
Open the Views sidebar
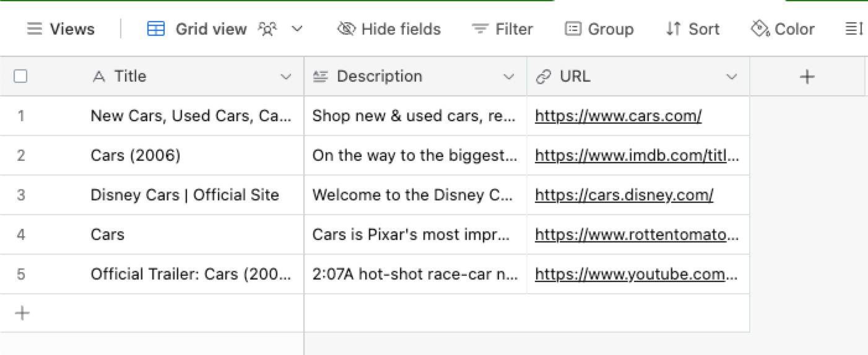tap(61, 29)
